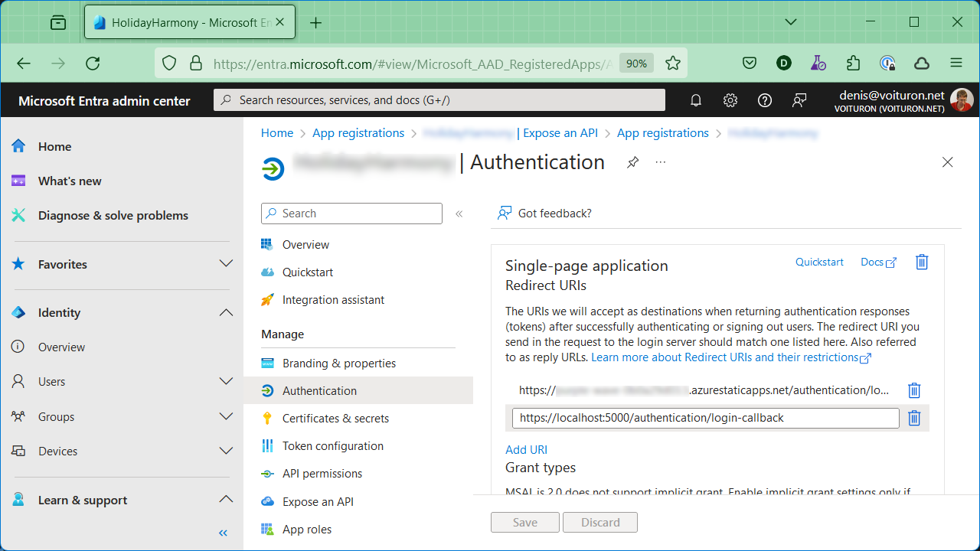Click the 90% zoom level indicator

pyautogui.click(x=637, y=64)
